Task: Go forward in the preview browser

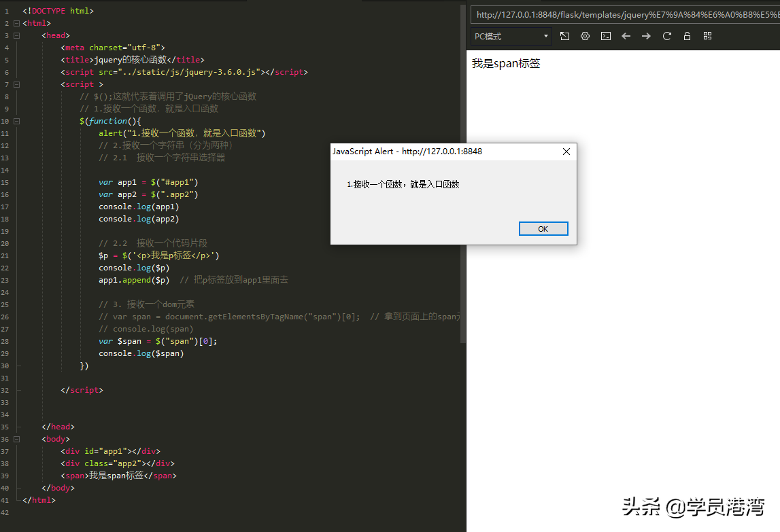Action: point(646,36)
